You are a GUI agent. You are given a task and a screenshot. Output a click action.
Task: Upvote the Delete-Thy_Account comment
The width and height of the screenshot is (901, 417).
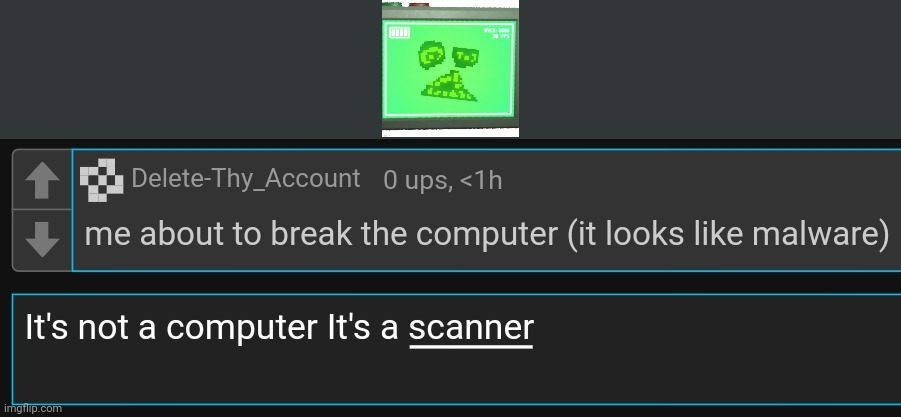[x=43, y=179]
